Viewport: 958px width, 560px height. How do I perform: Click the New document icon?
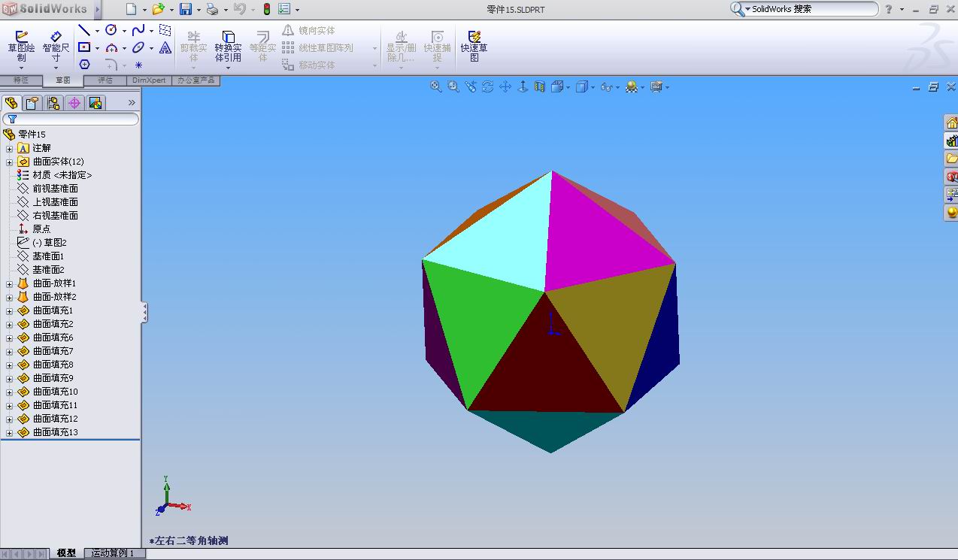[x=131, y=9]
